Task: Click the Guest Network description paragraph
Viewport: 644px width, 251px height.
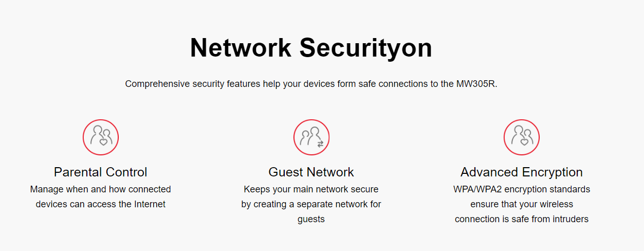Action: [311, 204]
